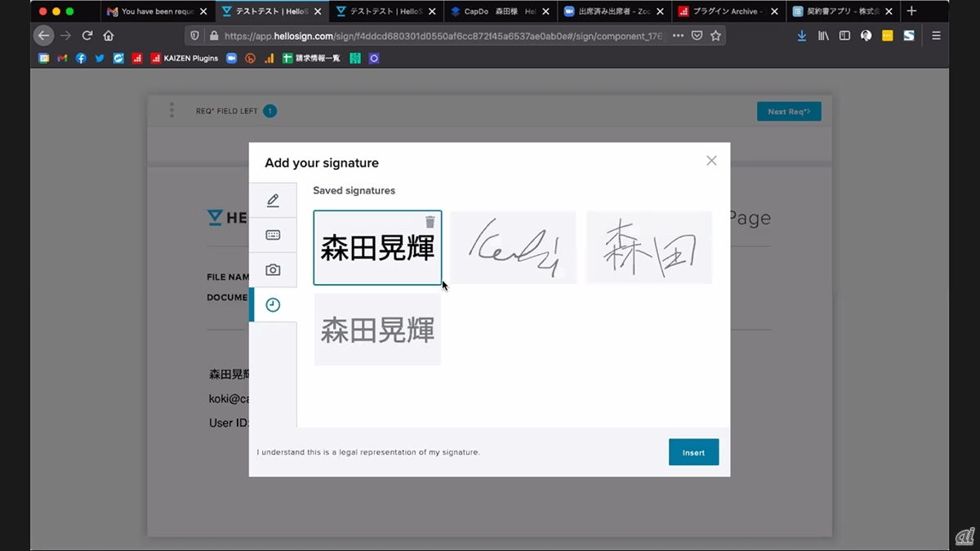Go back in browser history
The image size is (980, 551).
[x=43, y=36]
